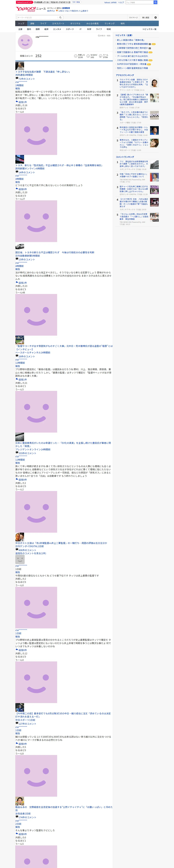
Task: Open 71件のコメント link
Action: coord(26,79)
